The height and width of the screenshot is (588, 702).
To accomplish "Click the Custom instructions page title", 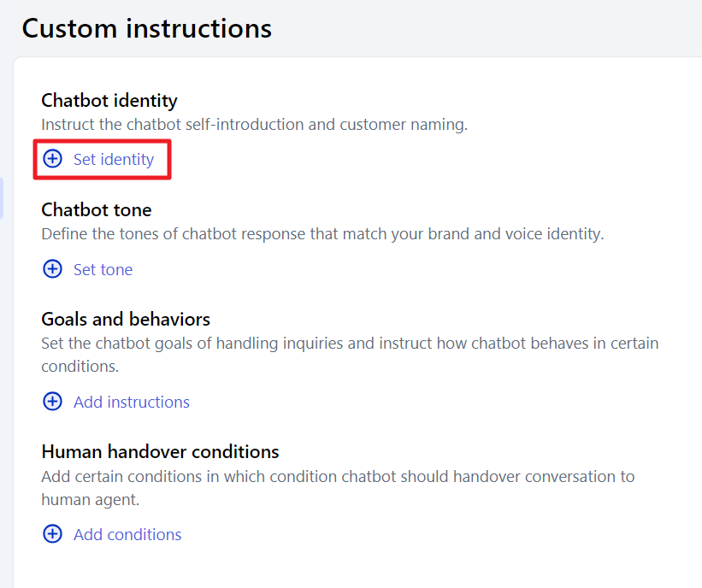I will [x=147, y=28].
